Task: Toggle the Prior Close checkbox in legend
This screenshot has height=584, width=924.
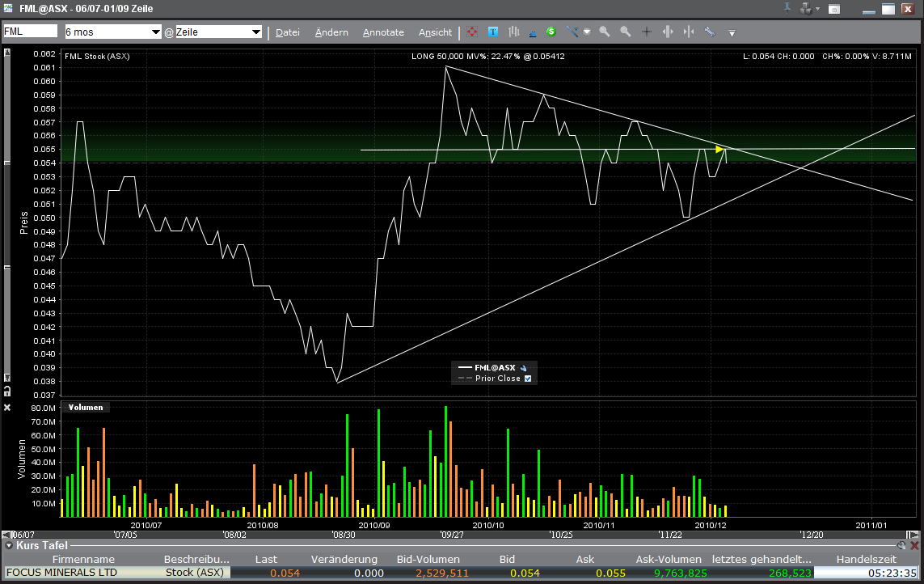Action: coord(528,379)
